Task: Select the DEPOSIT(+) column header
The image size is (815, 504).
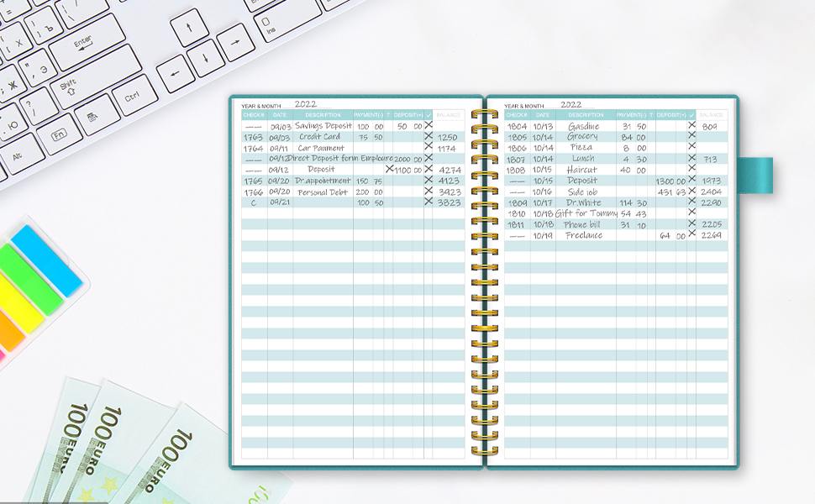Action: click(671, 115)
